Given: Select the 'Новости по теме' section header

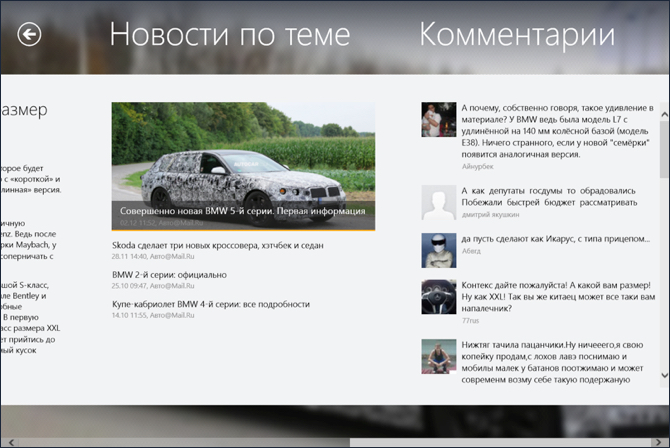Looking at the screenshot, I should [x=230, y=34].
